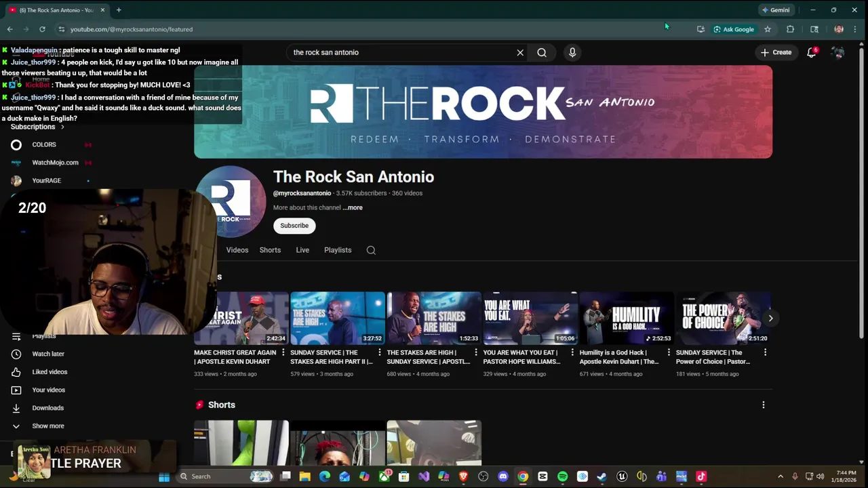Install app using the address bar install icon
The width and height of the screenshot is (868, 488).
(701, 29)
